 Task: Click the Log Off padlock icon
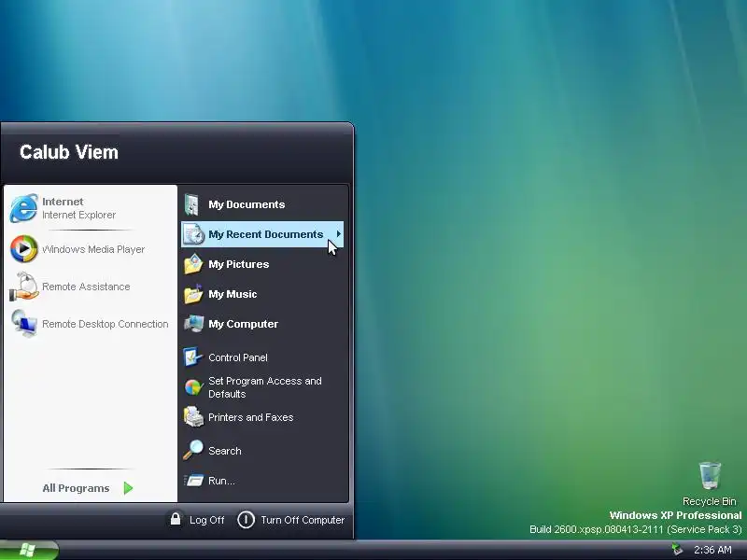click(x=176, y=519)
